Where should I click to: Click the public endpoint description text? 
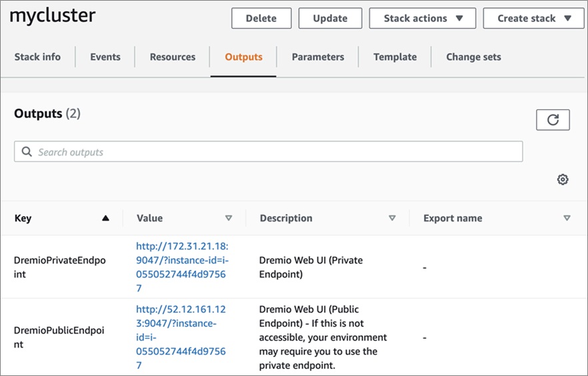click(323, 337)
